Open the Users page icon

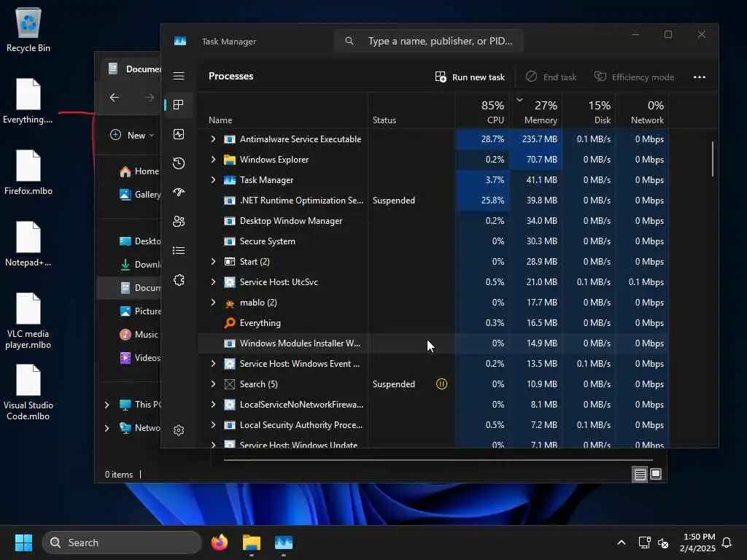point(179,222)
